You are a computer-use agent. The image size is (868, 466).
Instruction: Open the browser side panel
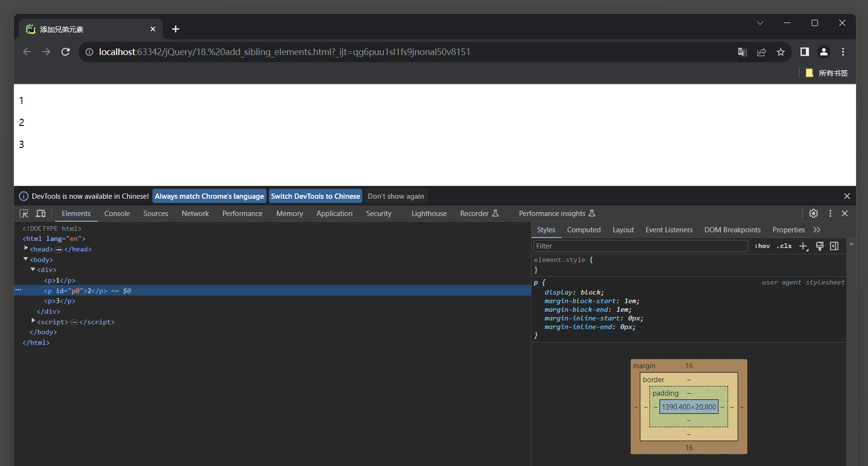click(x=805, y=52)
